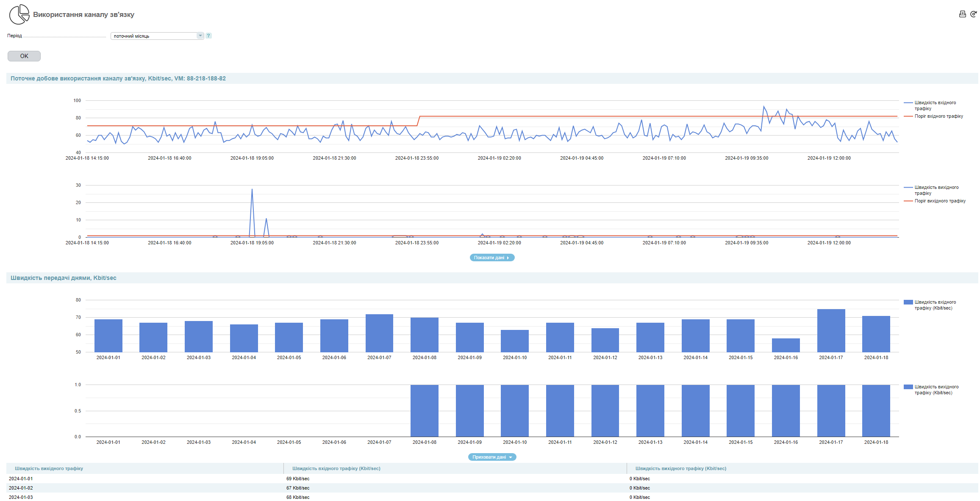
Task: Open the period help question-mark icon
Action: point(208,36)
